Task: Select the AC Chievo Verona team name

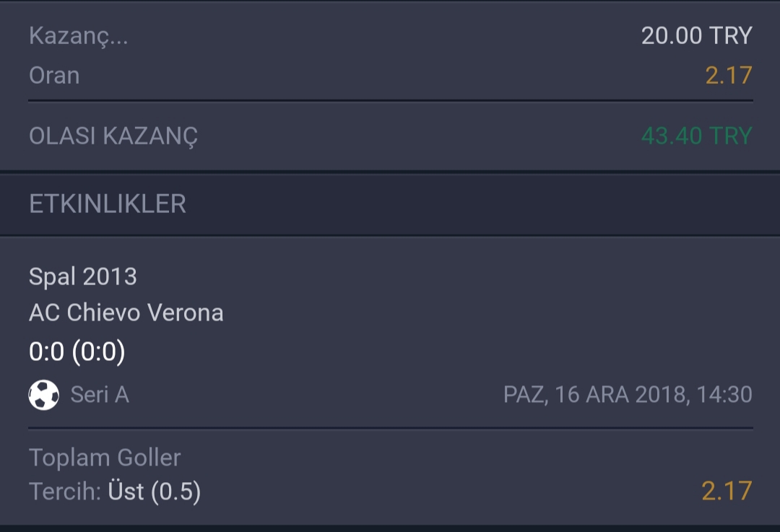Action: coord(126,313)
